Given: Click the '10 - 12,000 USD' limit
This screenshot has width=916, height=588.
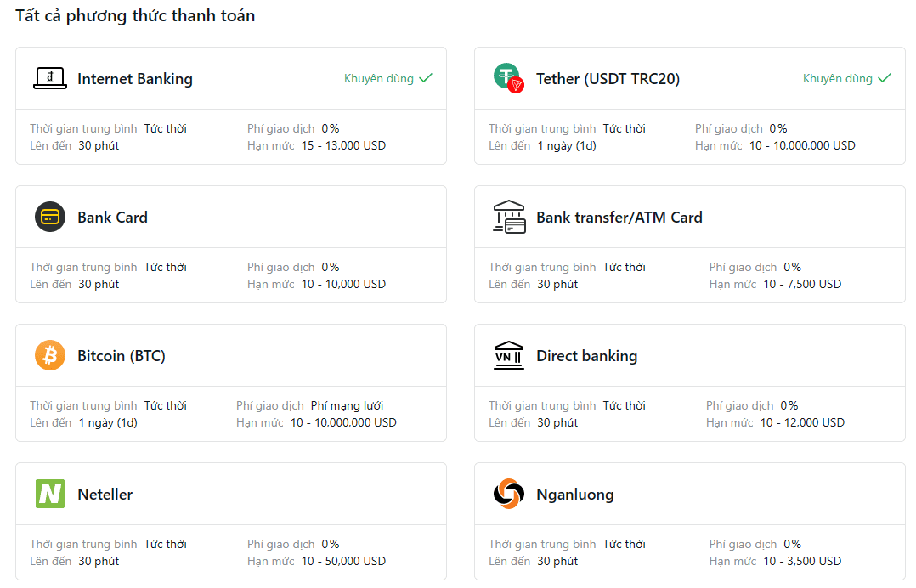Looking at the screenshot, I should tap(802, 422).
